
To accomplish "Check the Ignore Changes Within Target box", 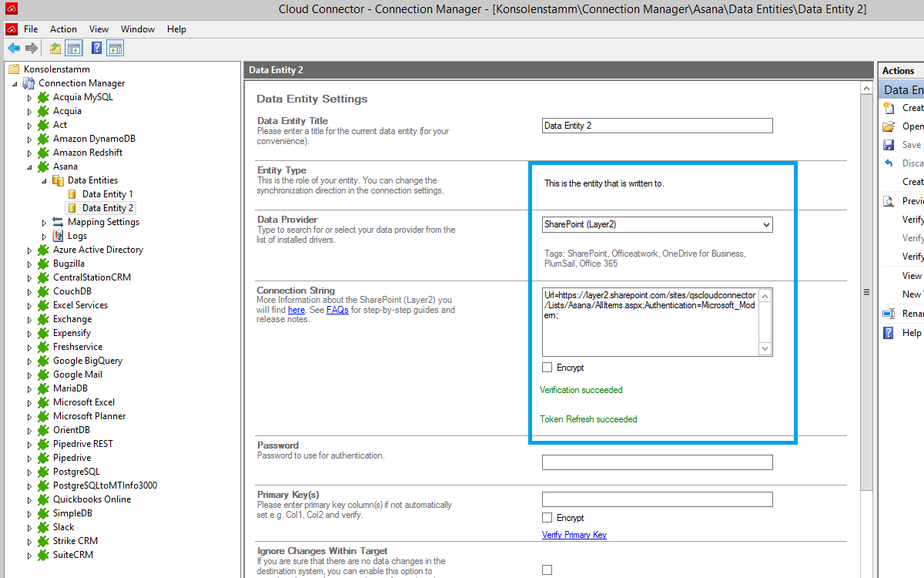I will pos(547,570).
